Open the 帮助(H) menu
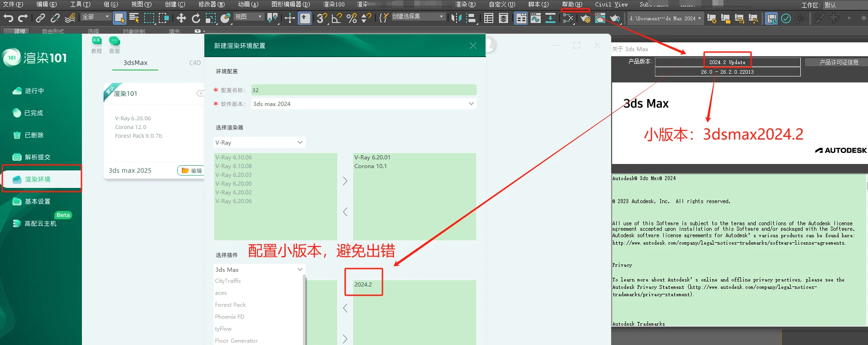 572,4
